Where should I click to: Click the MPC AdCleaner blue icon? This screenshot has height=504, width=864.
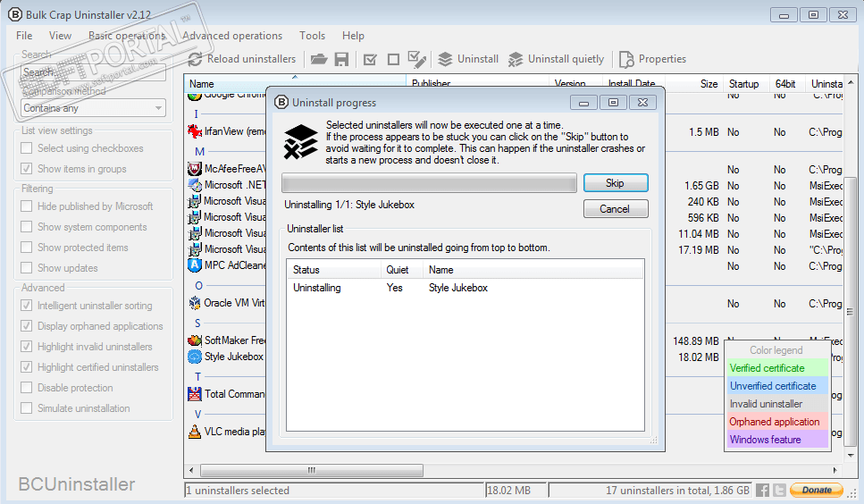(x=195, y=265)
